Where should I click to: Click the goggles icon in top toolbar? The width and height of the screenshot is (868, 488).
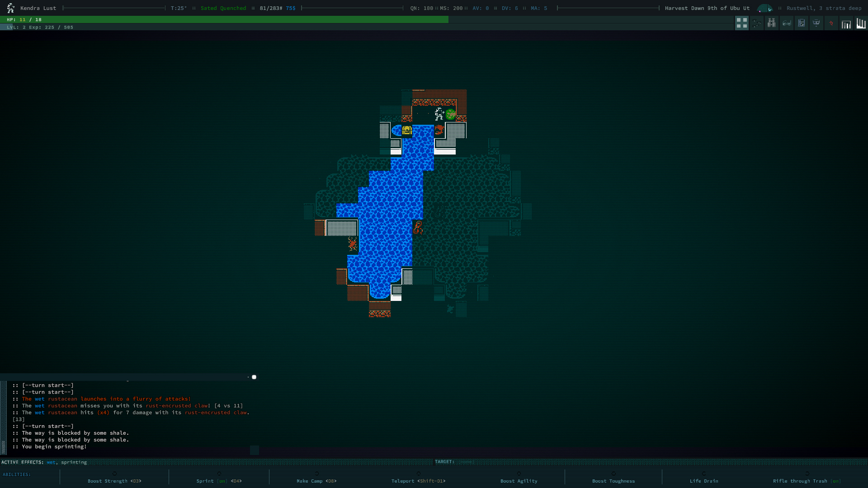coord(787,23)
